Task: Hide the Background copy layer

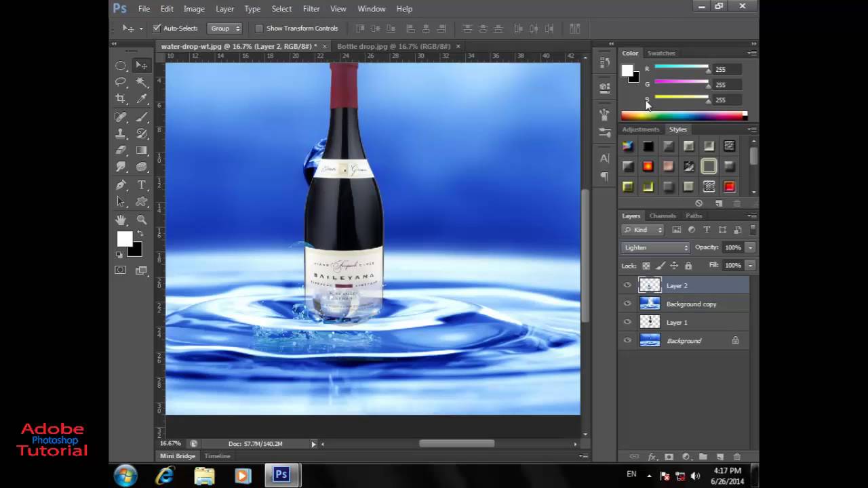Action: coord(627,304)
